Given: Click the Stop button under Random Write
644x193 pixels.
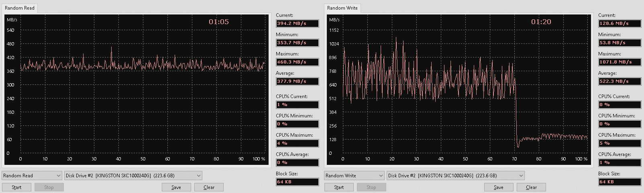Looking at the screenshot, I should tap(371, 187).
